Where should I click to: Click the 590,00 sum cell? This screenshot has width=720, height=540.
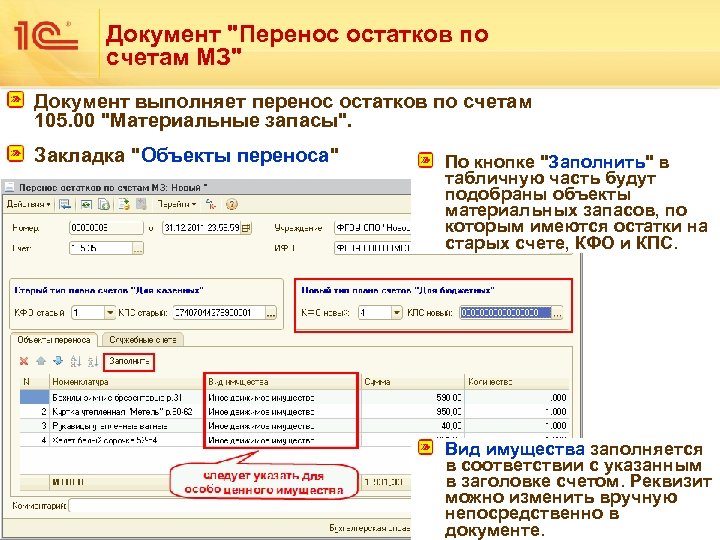coord(412,397)
